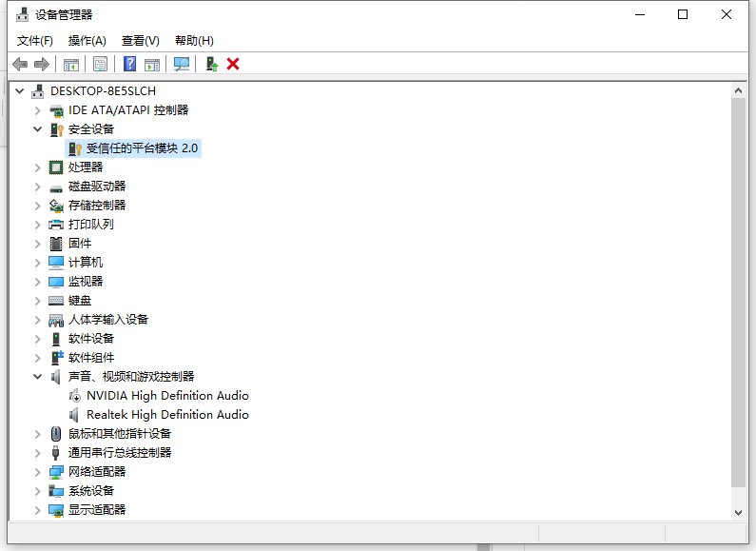Click the red X Uninstall device icon
756x551 pixels.
point(233,64)
